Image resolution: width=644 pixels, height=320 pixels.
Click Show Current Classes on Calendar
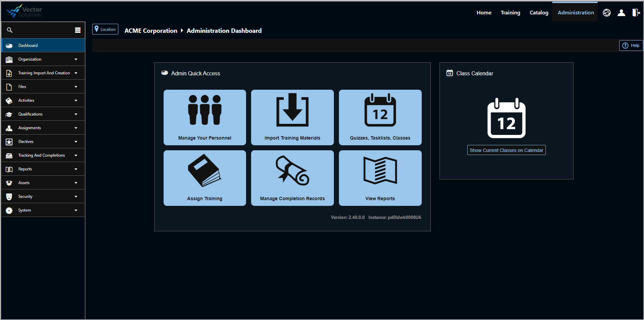[506, 150]
